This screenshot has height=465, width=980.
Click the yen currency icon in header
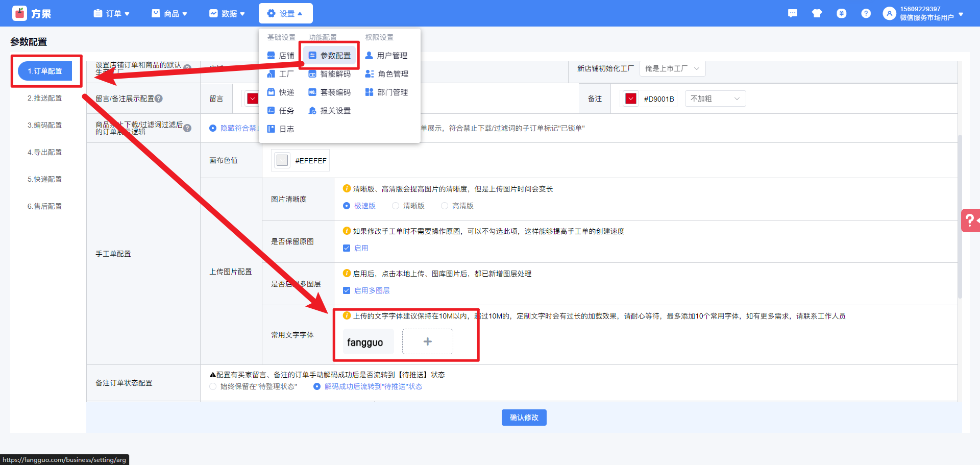[x=841, y=13]
